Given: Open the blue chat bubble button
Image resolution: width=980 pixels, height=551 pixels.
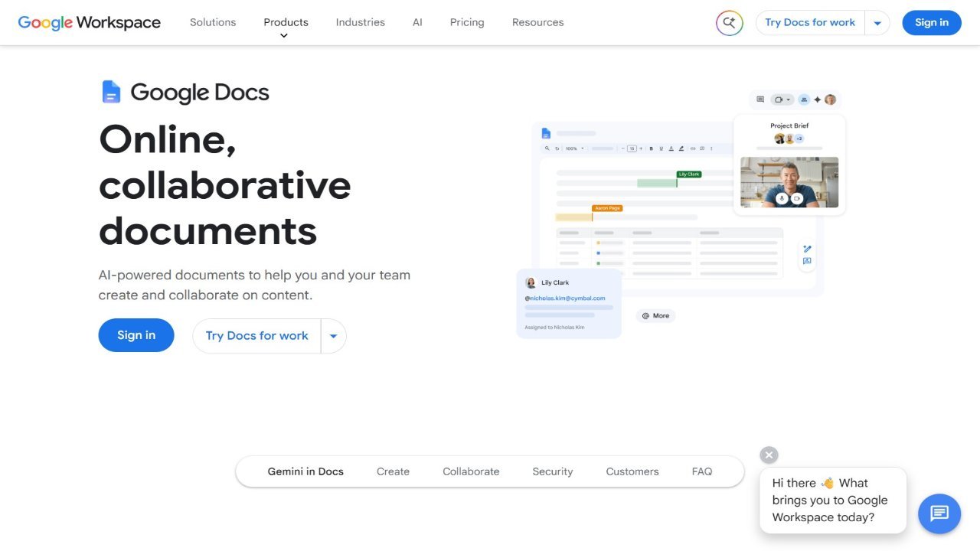Looking at the screenshot, I should coord(939,513).
